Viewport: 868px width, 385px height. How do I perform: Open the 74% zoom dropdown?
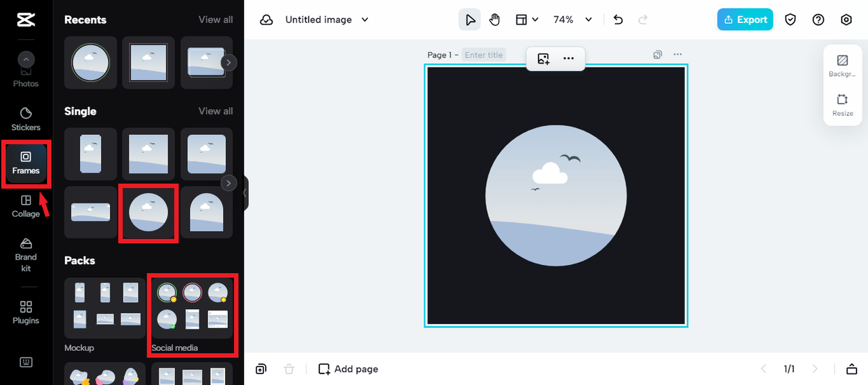572,20
